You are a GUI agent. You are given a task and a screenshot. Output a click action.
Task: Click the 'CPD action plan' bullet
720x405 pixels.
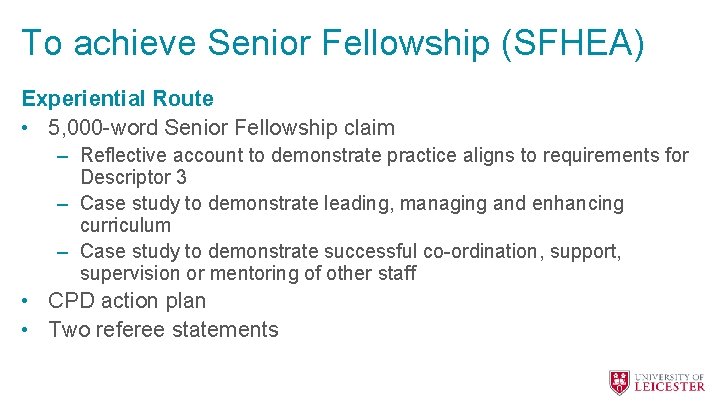click(127, 301)
